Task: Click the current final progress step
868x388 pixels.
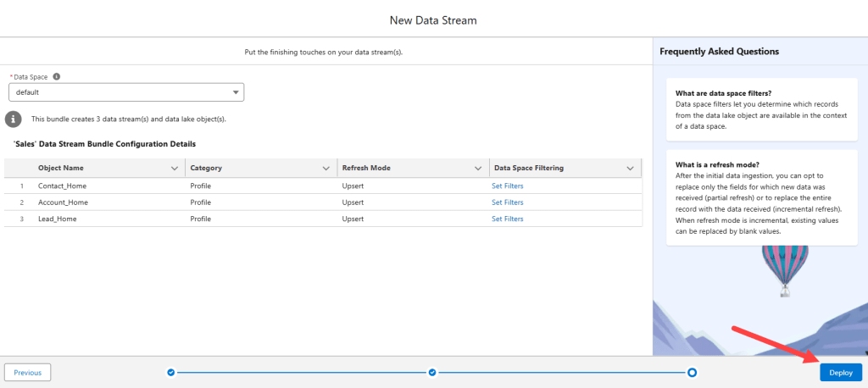Action: point(692,372)
